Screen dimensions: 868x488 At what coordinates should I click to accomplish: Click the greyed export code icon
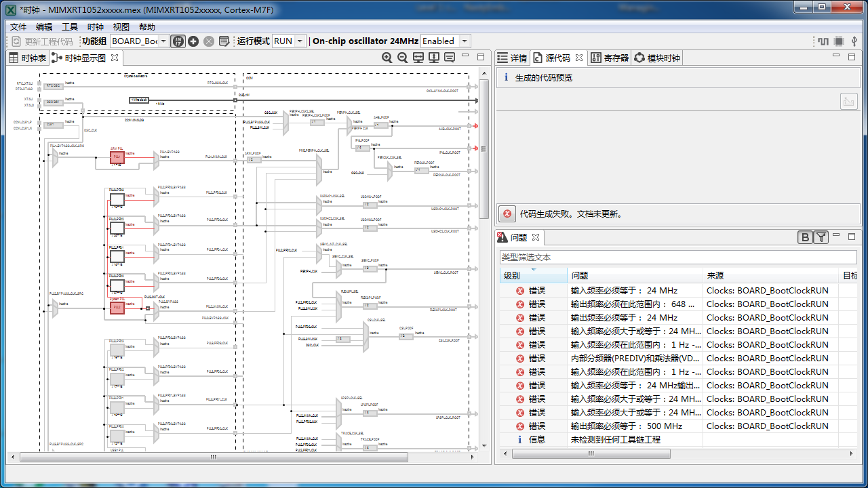pyautogui.click(x=848, y=102)
